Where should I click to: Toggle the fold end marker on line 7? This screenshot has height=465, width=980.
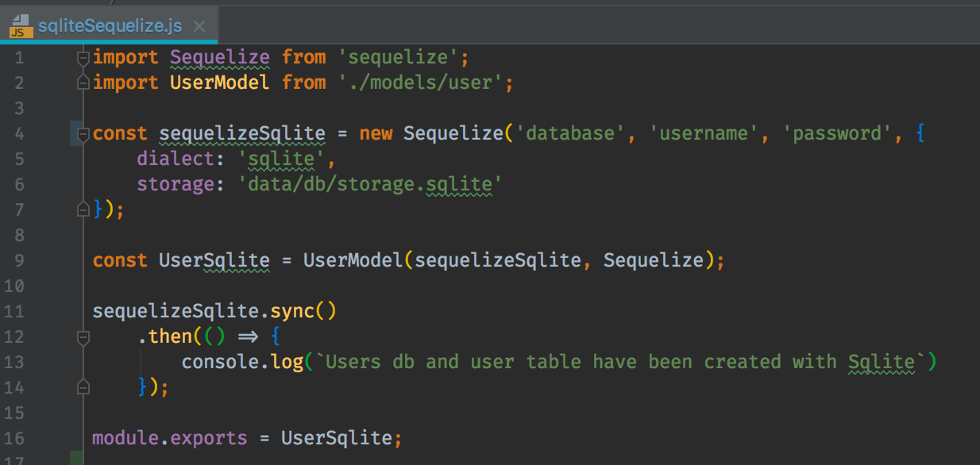83,209
